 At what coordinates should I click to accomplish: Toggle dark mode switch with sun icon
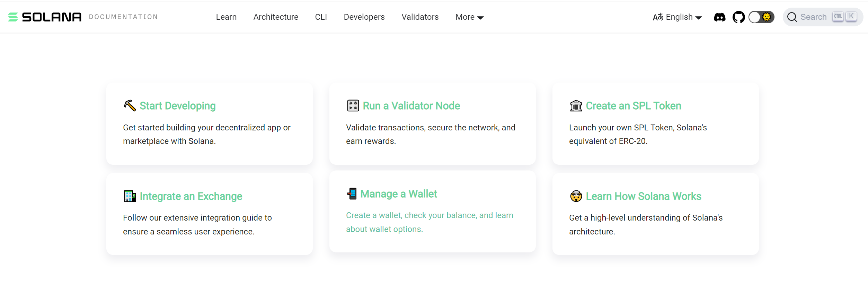point(761,17)
